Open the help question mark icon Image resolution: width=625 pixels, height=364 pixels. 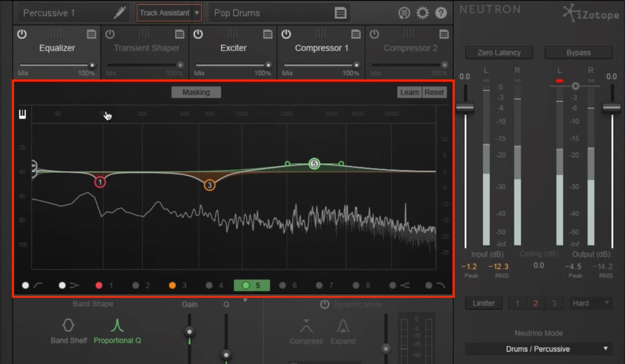coord(441,13)
